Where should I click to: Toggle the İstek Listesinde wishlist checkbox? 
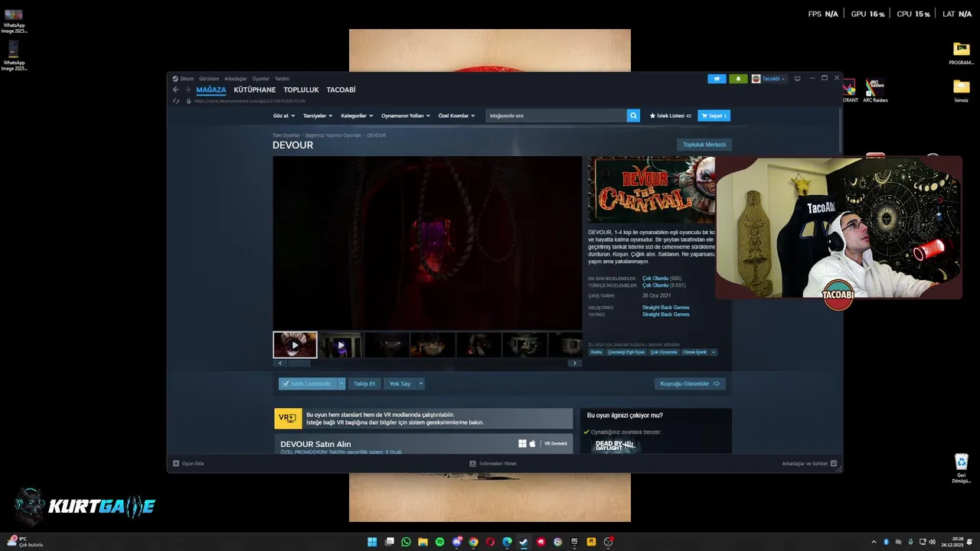coord(286,383)
